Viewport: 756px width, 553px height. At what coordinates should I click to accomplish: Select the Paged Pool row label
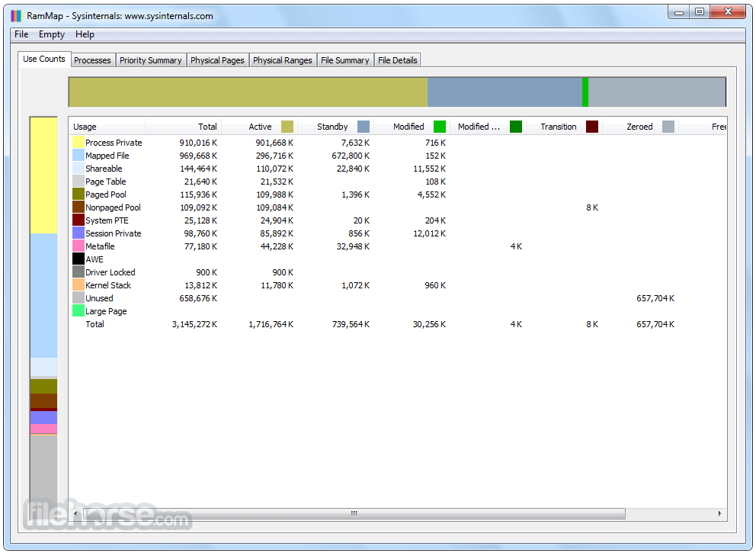pyautogui.click(x=106, y=195)
